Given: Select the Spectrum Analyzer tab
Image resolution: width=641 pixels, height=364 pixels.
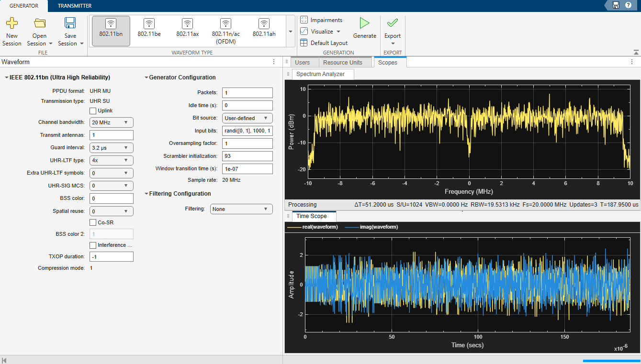Looking at the screenshot, I should (x=323, y=74).
